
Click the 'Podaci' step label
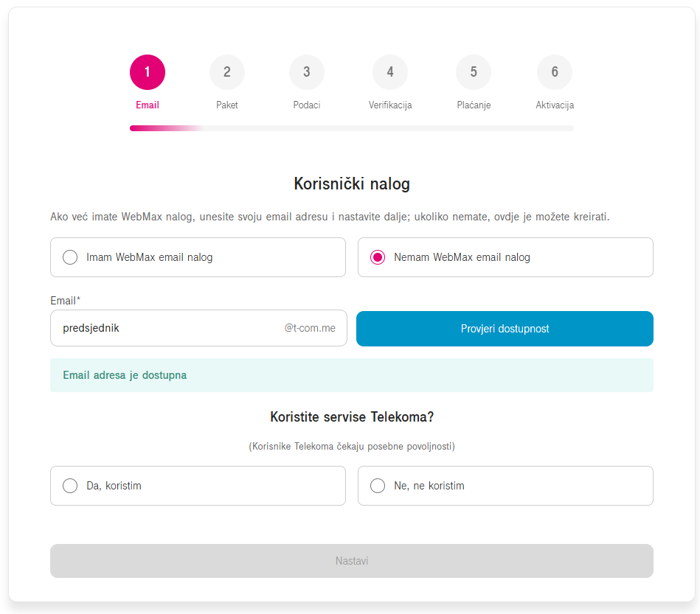click(307, 105)
